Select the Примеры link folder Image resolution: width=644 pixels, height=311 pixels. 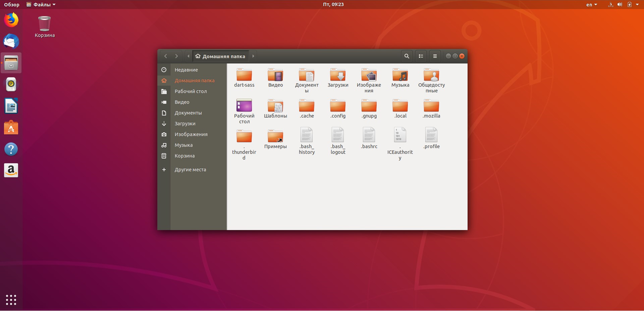click(x=275, y=136)
